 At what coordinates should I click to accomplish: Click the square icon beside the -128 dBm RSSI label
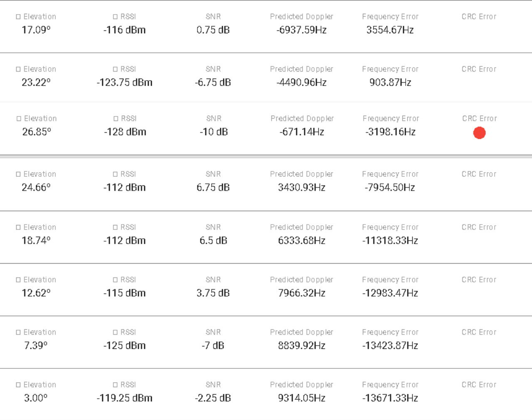coord(116,119)
